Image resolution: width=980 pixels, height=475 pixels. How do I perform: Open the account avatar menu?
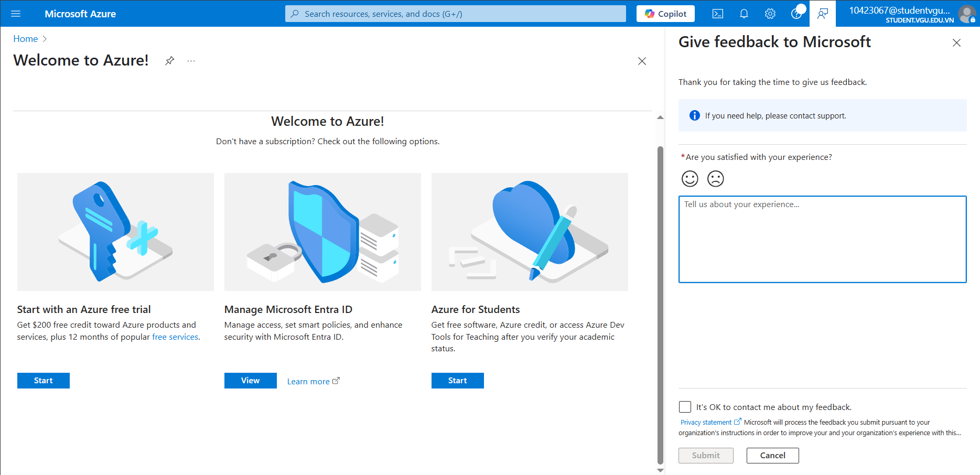[967, 14]
